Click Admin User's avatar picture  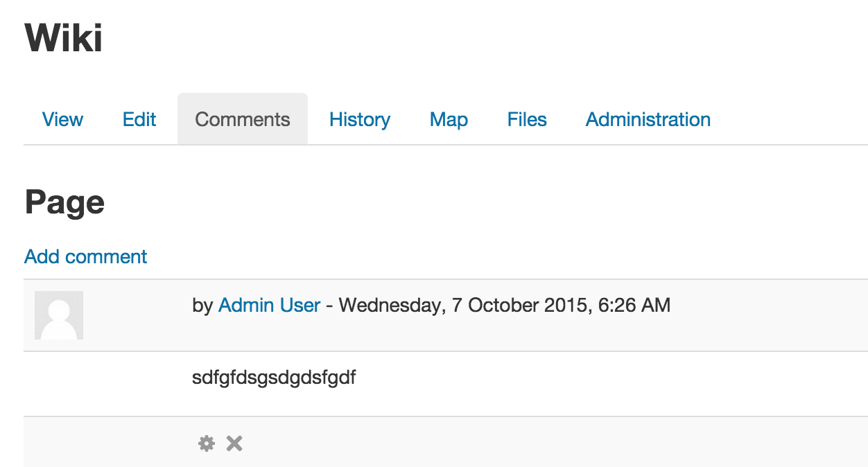[x=59, y=315]
